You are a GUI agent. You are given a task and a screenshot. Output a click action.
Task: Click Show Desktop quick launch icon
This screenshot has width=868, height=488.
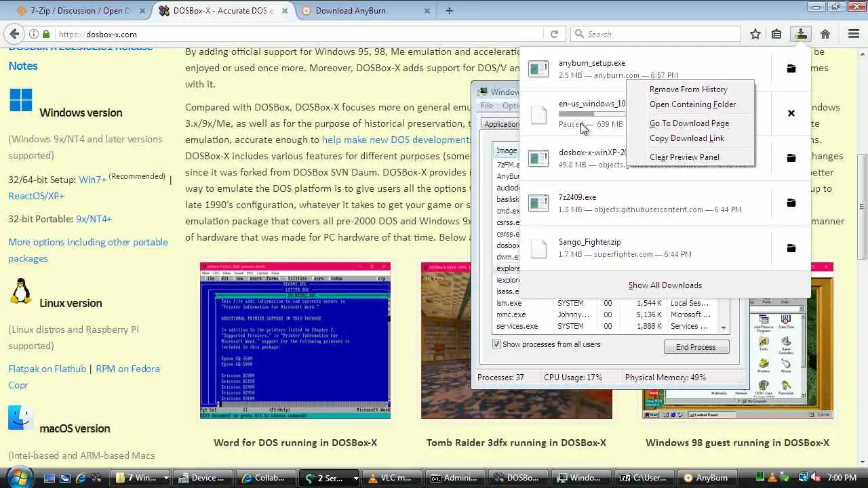49,478
